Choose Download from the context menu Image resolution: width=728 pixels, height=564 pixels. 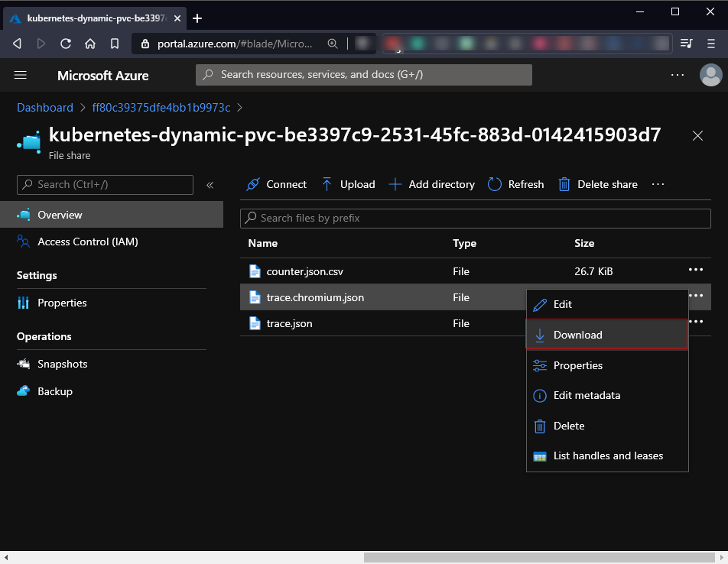(x=606, y=334)
